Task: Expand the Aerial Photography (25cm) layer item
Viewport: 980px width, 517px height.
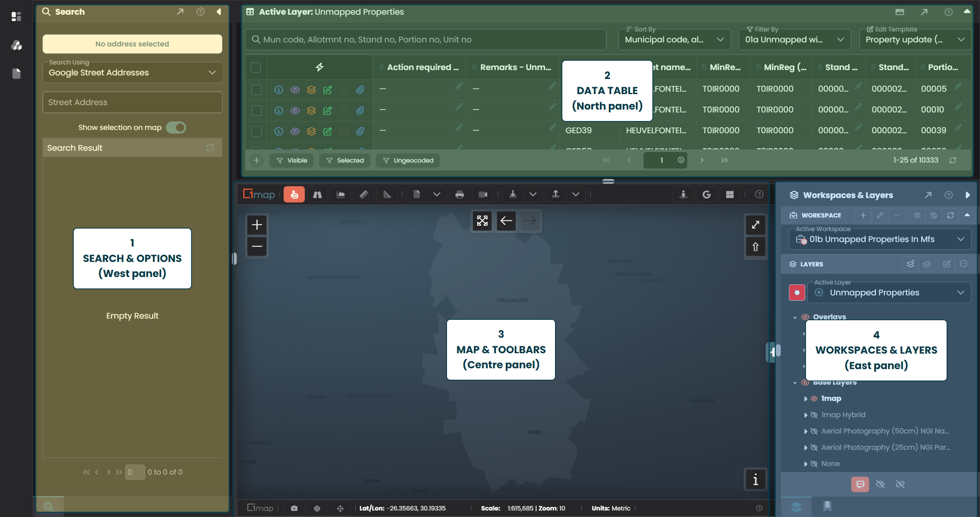Action: coord(806,448)
